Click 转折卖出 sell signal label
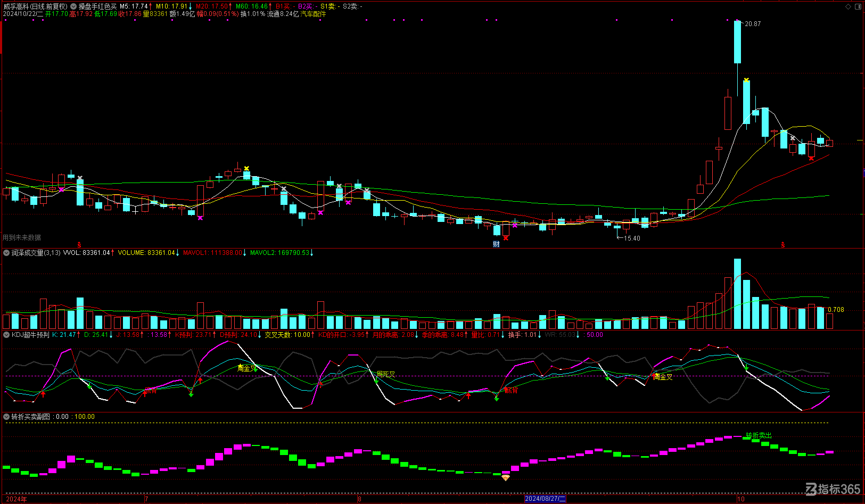The width and height of the screenshot is (865, 504). pos(759,435)
